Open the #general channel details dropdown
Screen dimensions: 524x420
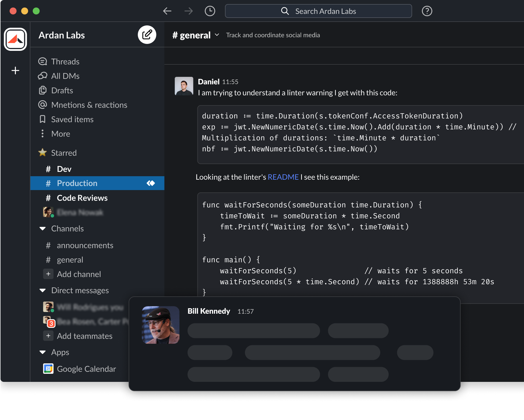tap(217, 35)
